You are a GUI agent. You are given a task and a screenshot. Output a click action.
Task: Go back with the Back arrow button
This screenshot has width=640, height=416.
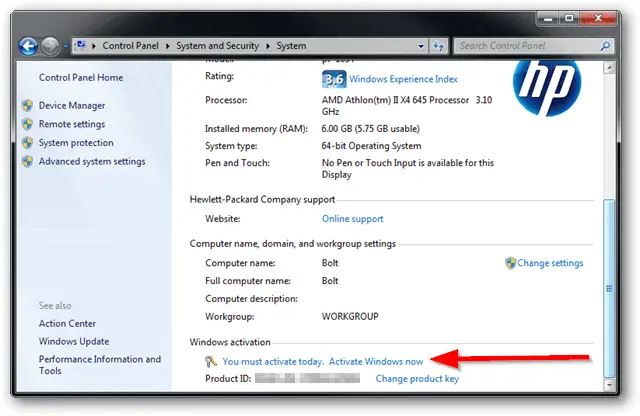coord(28,46)
